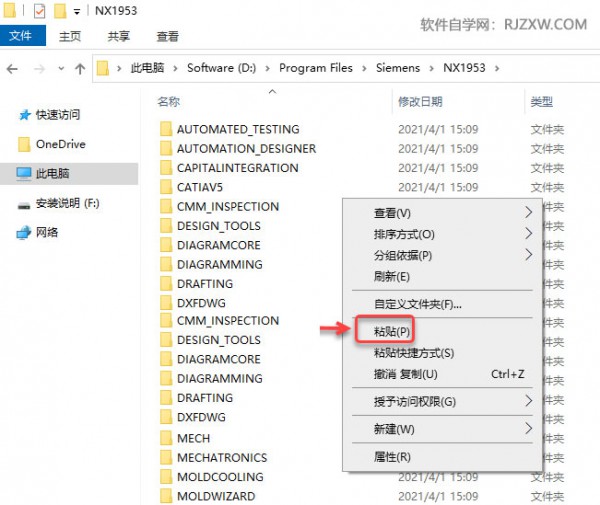Click the MOLDWIZARD folder icon

pyautogui.click(x=166, y=496)
